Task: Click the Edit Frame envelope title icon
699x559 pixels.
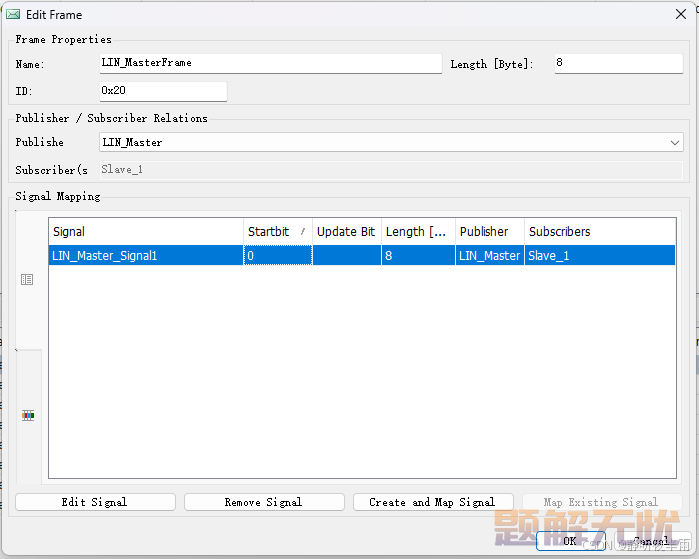Action: (12, 14)
